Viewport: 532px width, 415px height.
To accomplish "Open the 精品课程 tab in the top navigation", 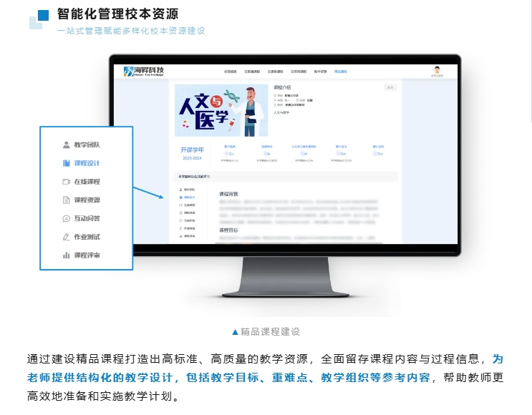I will [x=339, y=72].
